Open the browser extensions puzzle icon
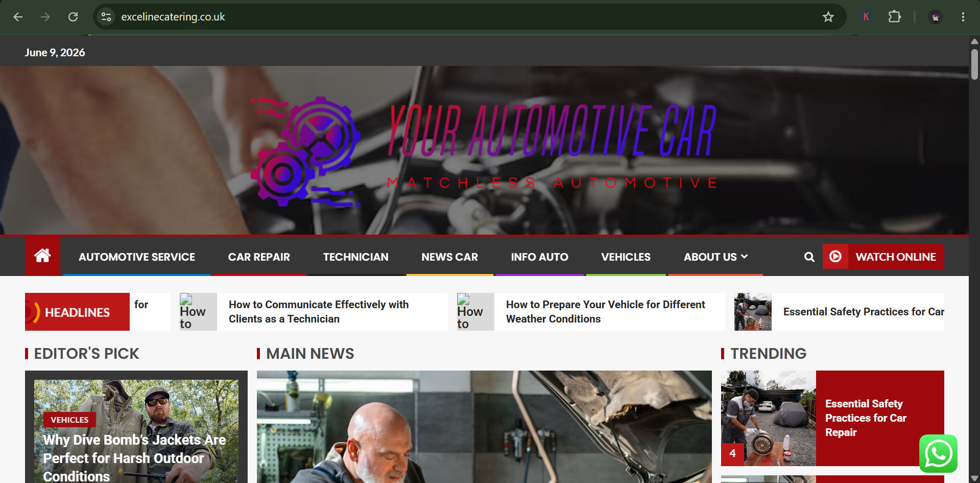 tap(894, 17)
